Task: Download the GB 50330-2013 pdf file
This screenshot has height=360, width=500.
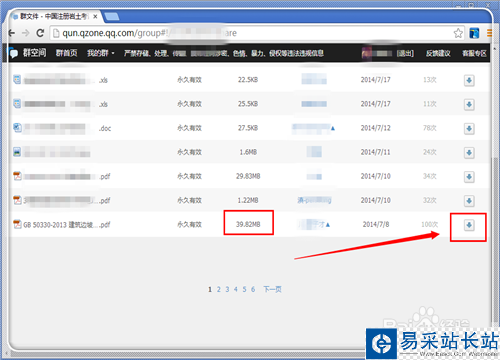Action: pos(469,225)
